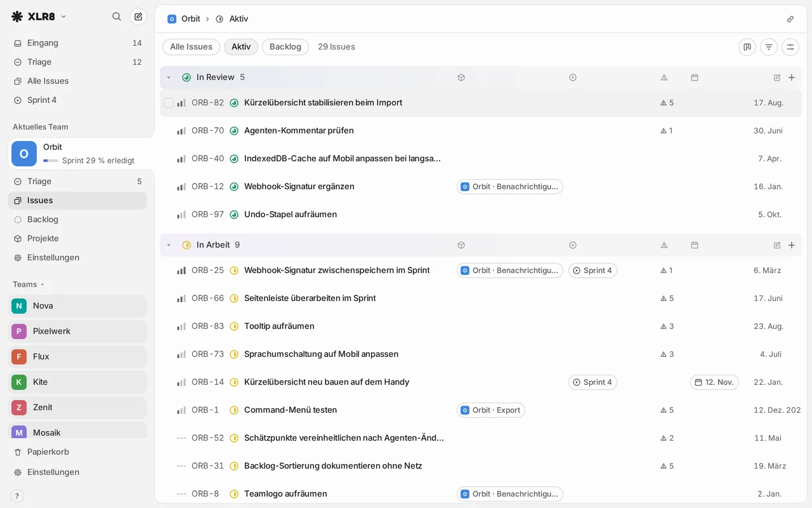The image size is (812, 508).
Task: Open top Triage with 12 items
Action: (x=77, y=62)
